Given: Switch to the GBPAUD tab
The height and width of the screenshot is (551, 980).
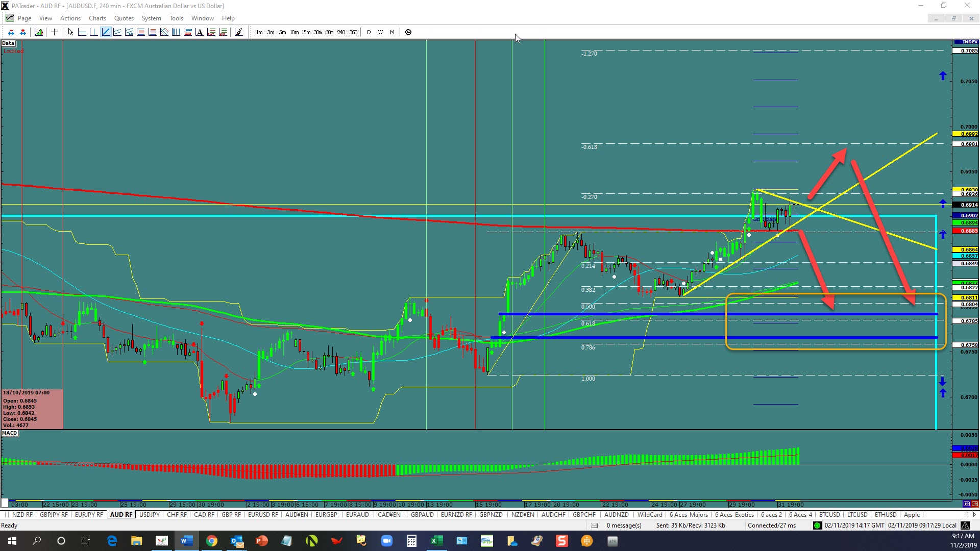Looking at the screenshot, I should pos(422,515).
